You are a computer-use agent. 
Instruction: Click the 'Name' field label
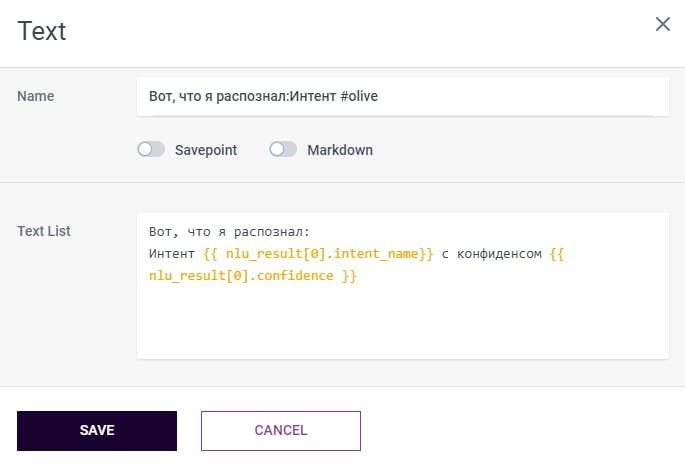36,96
